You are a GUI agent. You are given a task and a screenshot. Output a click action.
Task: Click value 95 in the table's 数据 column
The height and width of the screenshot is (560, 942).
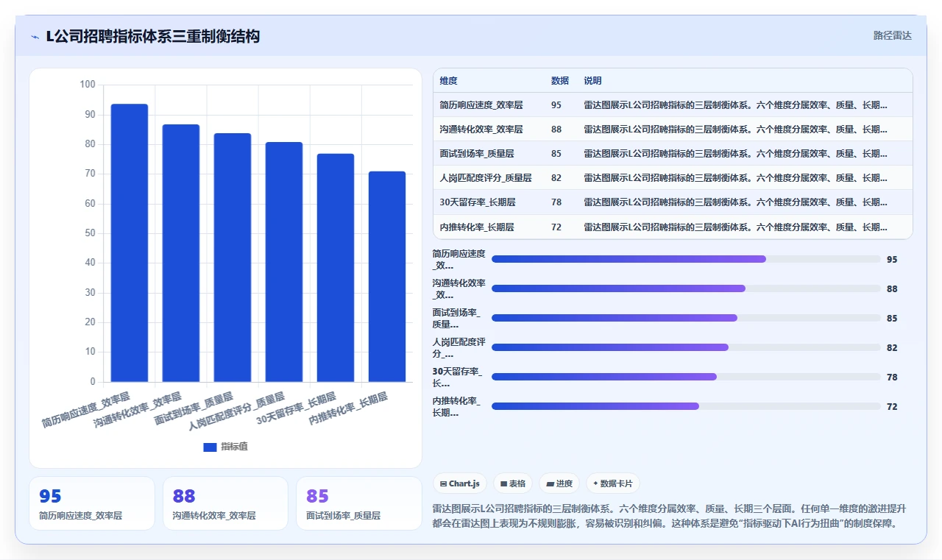point(556,105)
